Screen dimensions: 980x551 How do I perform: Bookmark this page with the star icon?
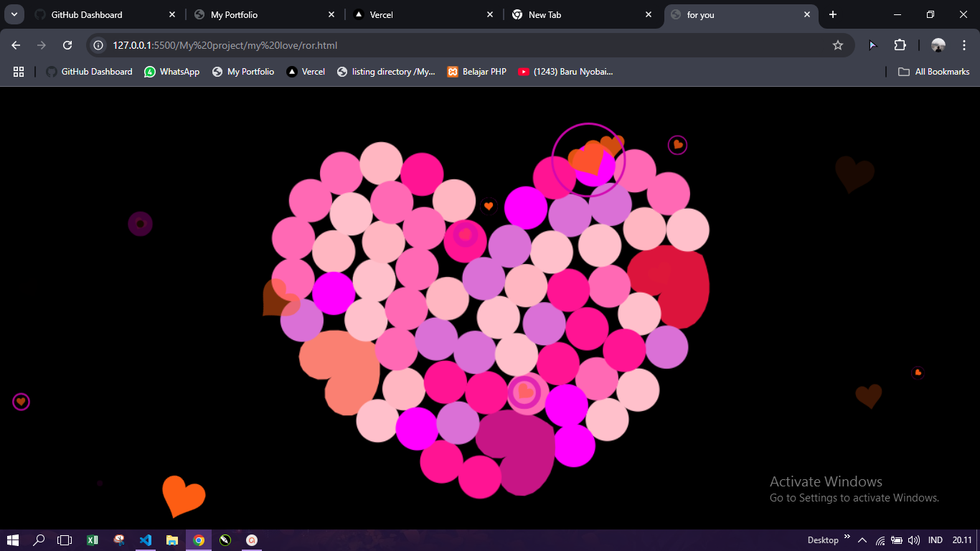click(837, 45)
